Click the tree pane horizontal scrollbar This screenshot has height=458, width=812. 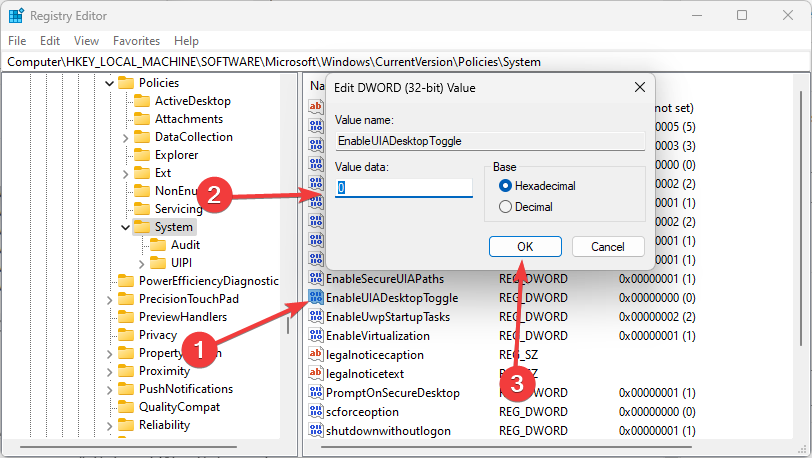point(128,447)
